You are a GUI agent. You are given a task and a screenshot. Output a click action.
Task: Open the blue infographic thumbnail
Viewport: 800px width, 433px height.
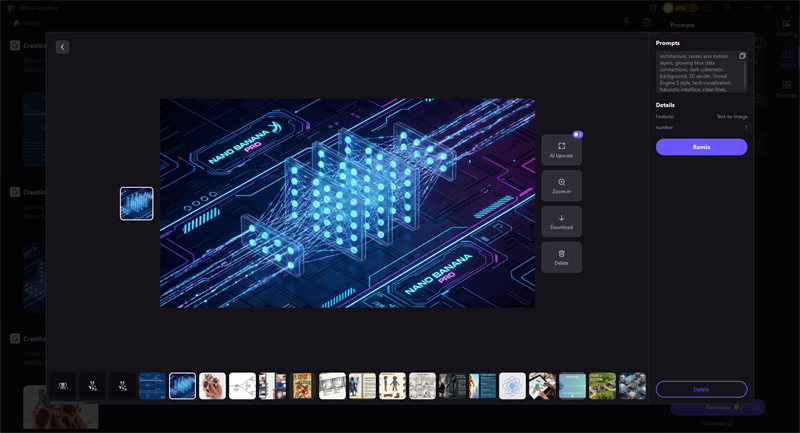tap(482, 386)
